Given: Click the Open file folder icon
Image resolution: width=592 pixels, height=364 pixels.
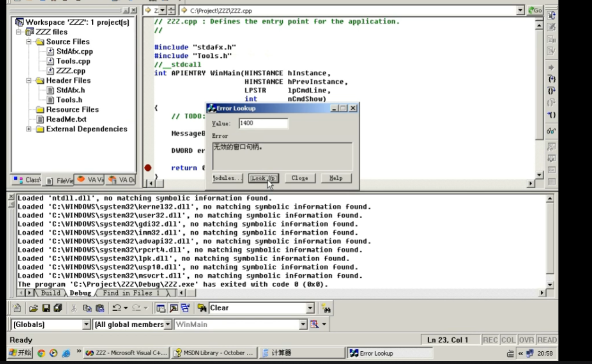Looking at the screenshot, I should point(34,308).
